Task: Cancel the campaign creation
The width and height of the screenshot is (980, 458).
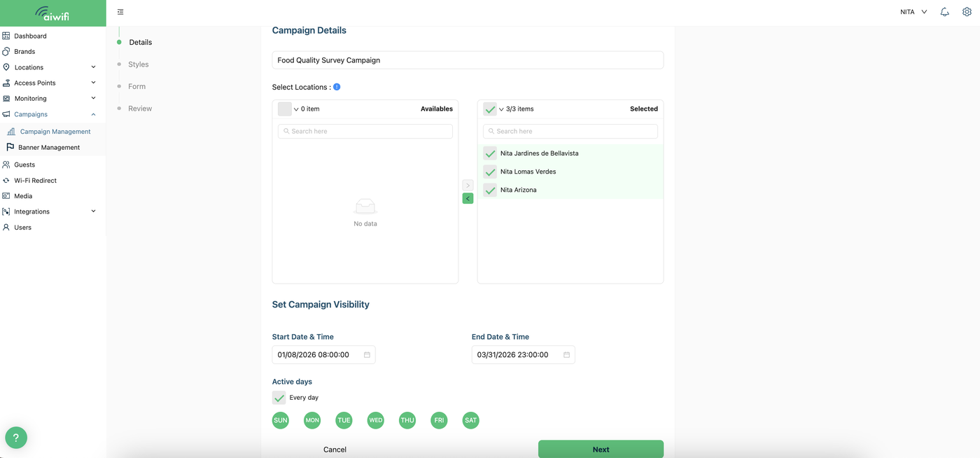Action: pyautogui.click(x=335, y=450)
